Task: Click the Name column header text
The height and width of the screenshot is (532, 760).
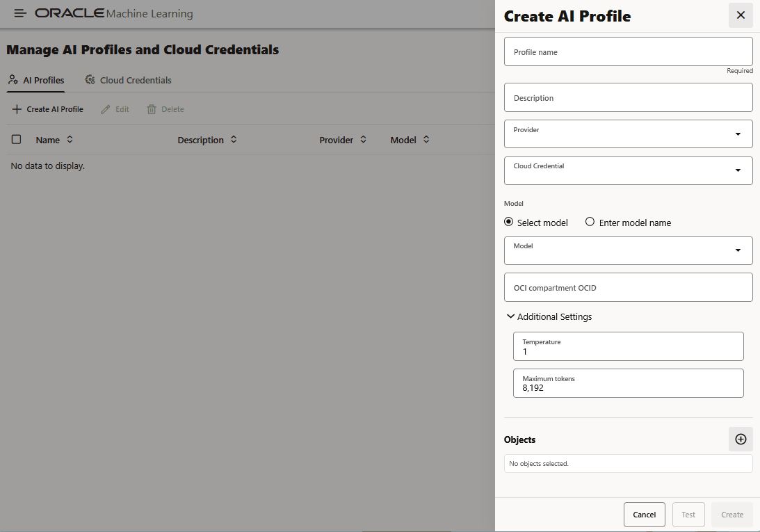Action: pos(47,140)
